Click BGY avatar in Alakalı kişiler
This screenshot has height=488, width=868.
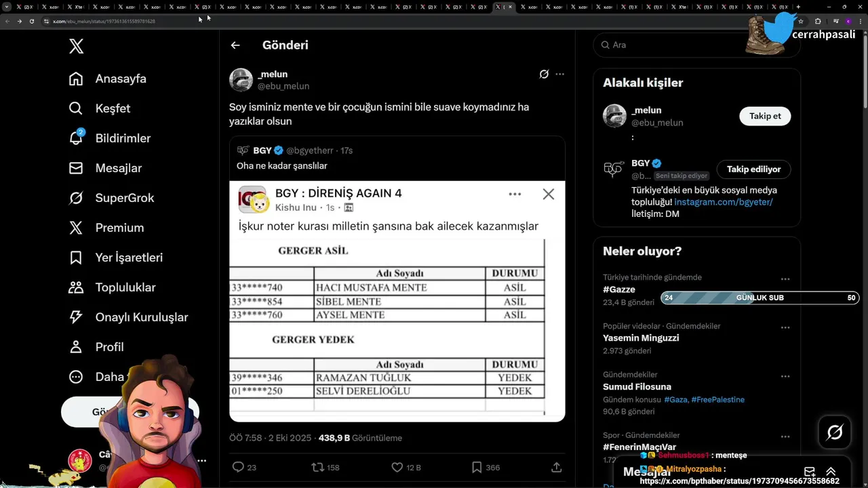tap(614, 169)
